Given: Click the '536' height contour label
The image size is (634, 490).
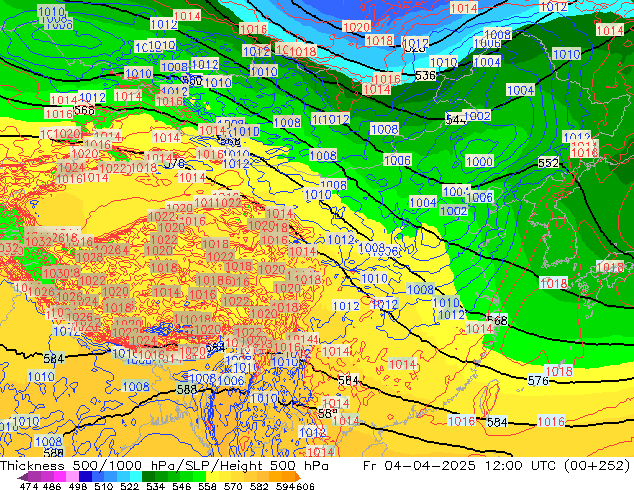Looking at the screenshot, I should pyautogui.click(x=425, y=76).
